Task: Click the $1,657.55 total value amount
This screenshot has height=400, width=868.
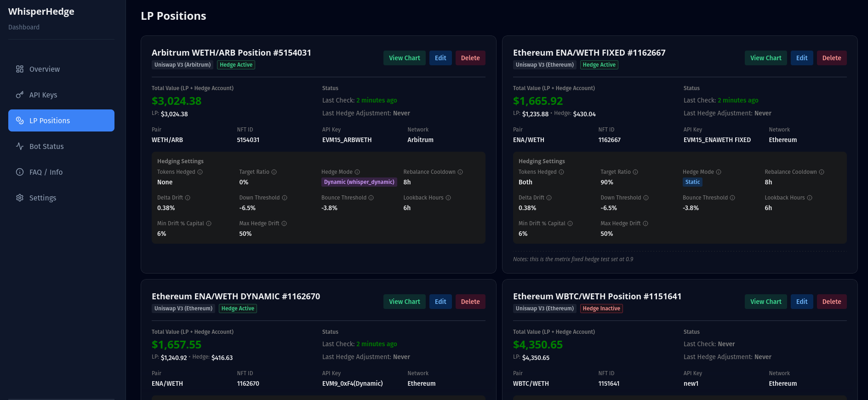Action: pos(177,344)
